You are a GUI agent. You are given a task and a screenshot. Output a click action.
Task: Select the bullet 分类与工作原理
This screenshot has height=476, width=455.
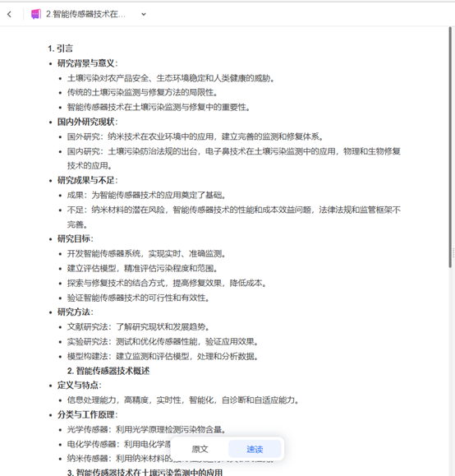point(87,414)
